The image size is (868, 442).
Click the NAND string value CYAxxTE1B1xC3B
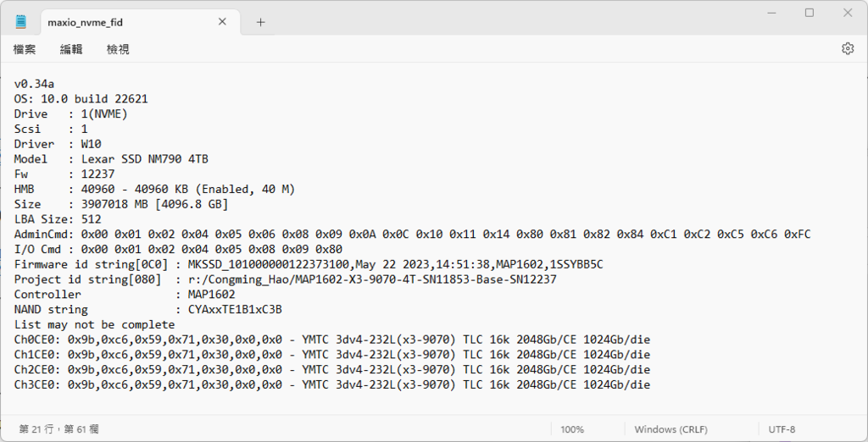point(235,309)
